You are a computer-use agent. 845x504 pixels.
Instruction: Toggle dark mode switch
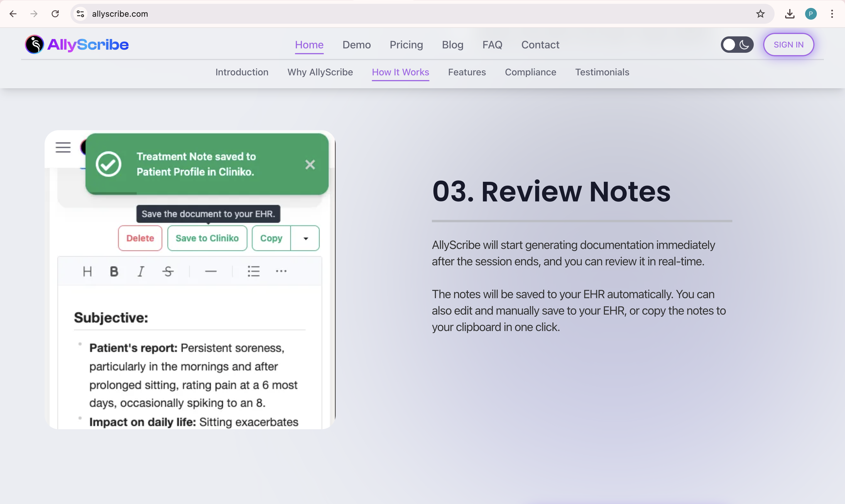pos(737,45)
